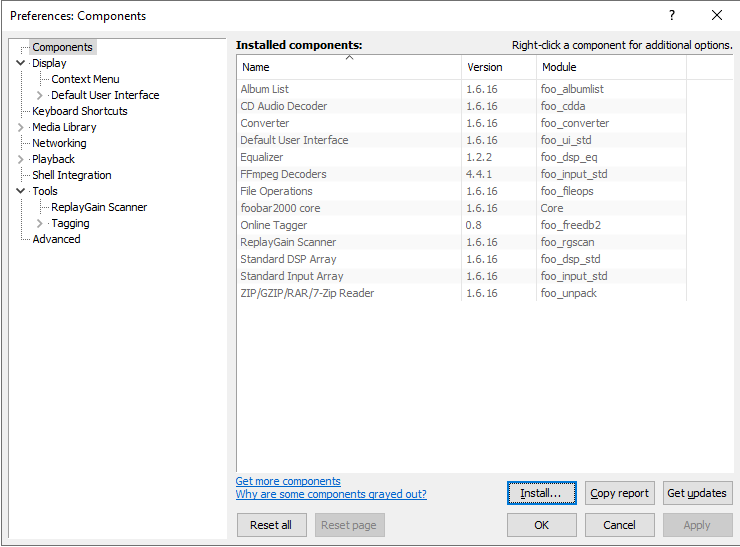The height and width of the screenshot is (547, 740).
Task: Expand the Playback tree node
Action: tap(21, 159)
